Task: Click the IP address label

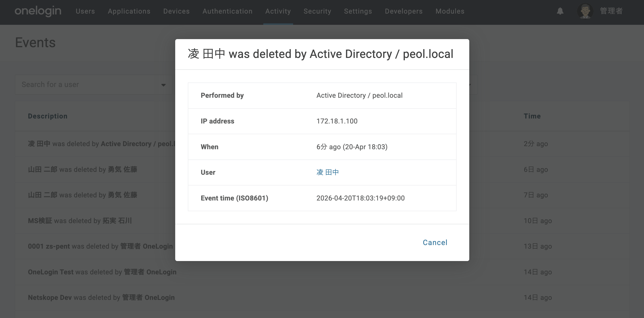Action: click(x=217, y=121)
